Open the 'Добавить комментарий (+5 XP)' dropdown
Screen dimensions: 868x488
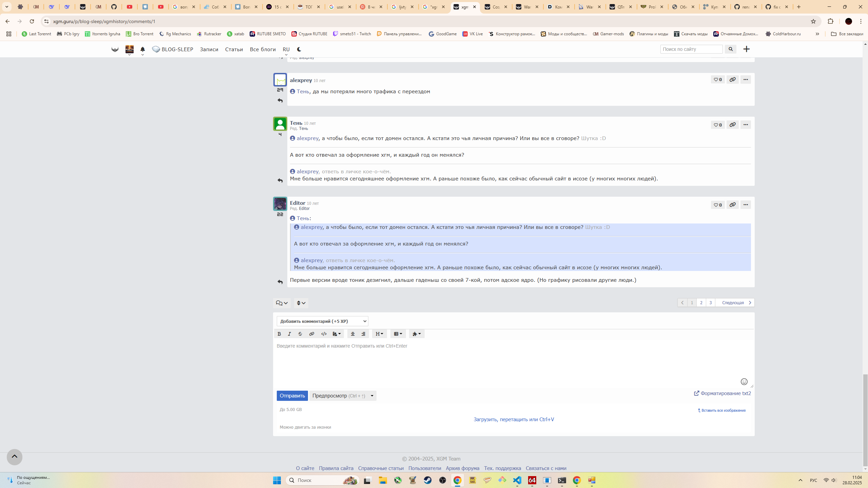[322, 321]
